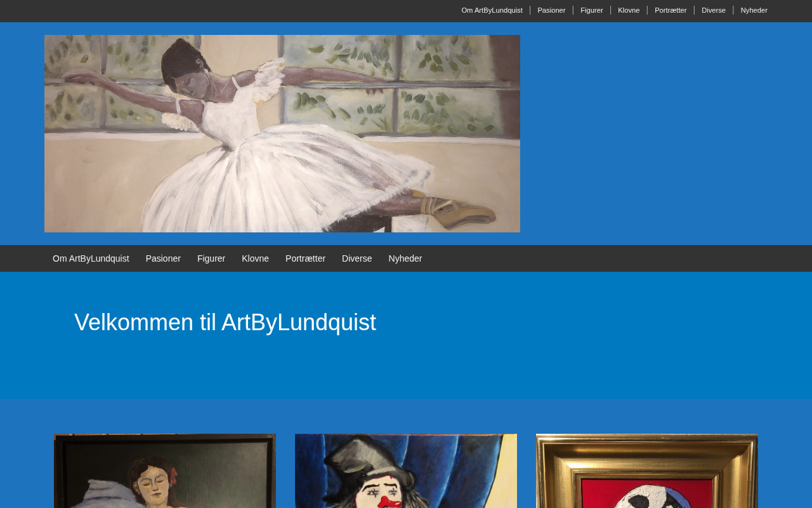Open the gold-framed painting thumbnail
Viewport: 812px width, 508px height.
point(647,471)
